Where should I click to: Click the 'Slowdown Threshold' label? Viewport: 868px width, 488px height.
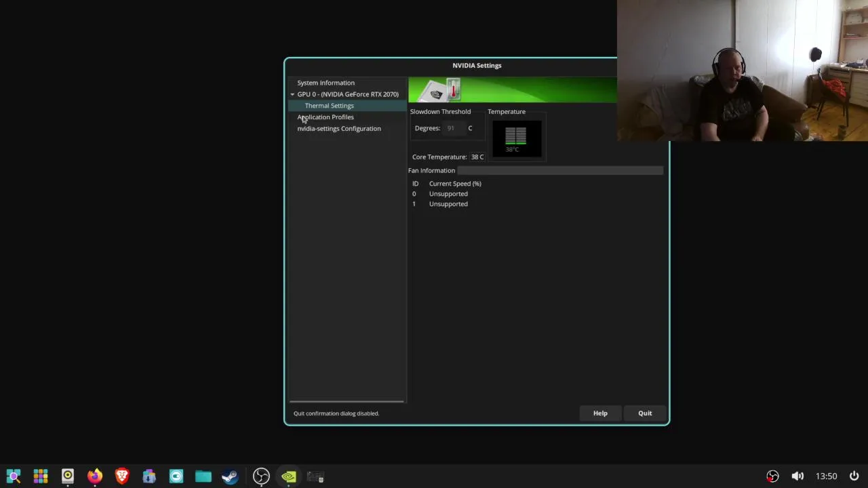[440, 112]
